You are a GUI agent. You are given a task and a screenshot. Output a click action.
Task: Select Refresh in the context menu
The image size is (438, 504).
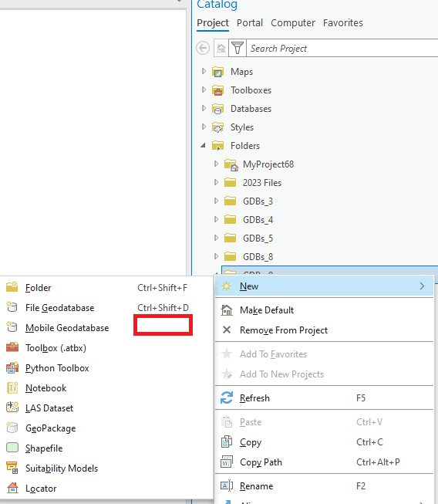coord(325,398)
